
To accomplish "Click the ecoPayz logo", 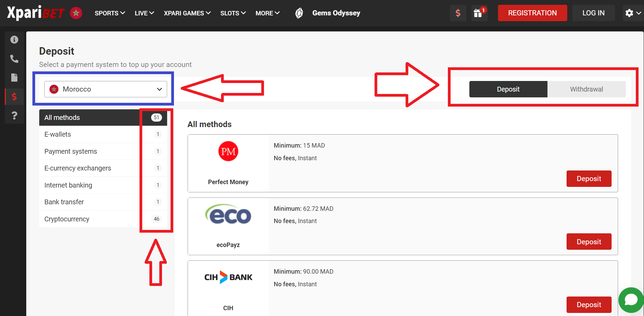I will pos(228,214).
